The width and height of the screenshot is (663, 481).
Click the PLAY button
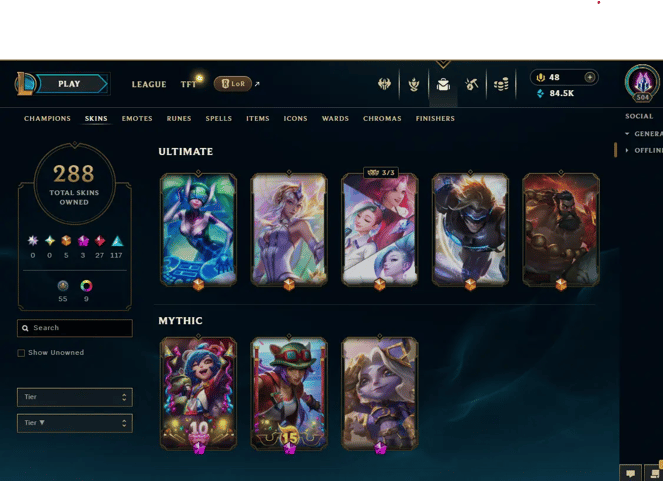tap(71, 84)
